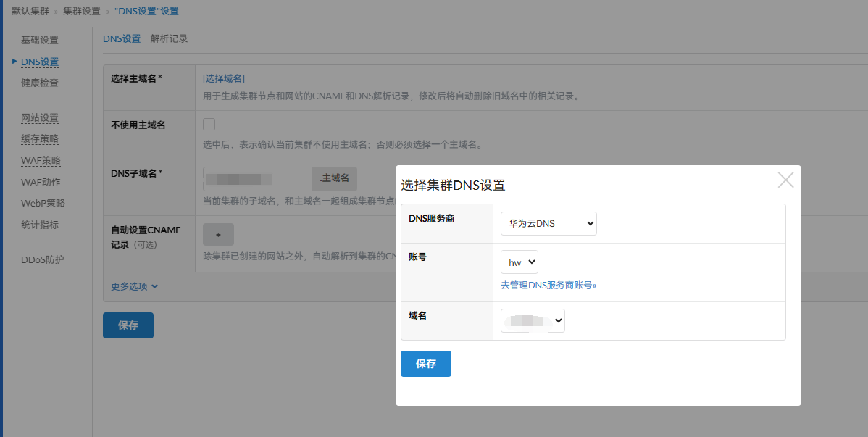Navigate to 集群设置 breadcrumb
Screen dimensions: 868x437
pyautogui.click(x=81, y=12)
